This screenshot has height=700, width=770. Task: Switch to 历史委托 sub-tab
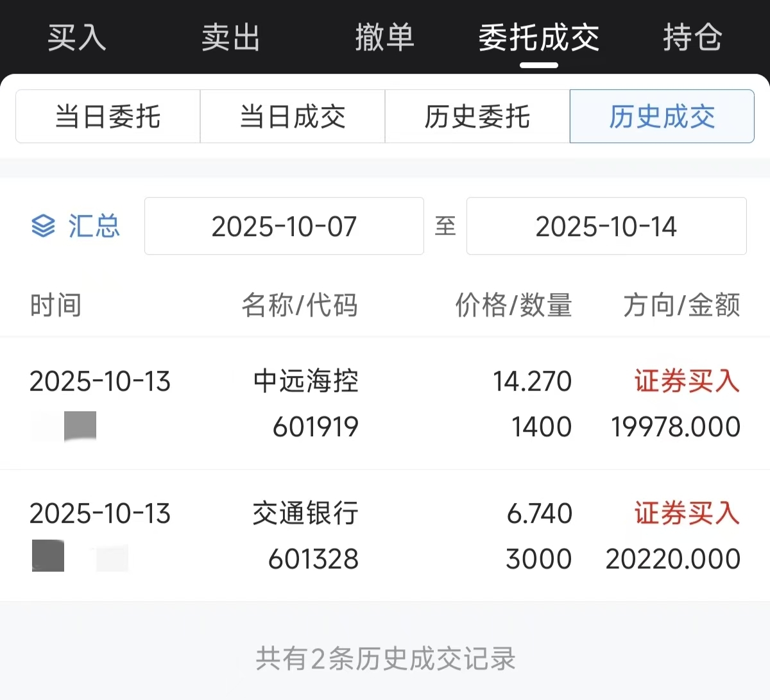(477, 116)
